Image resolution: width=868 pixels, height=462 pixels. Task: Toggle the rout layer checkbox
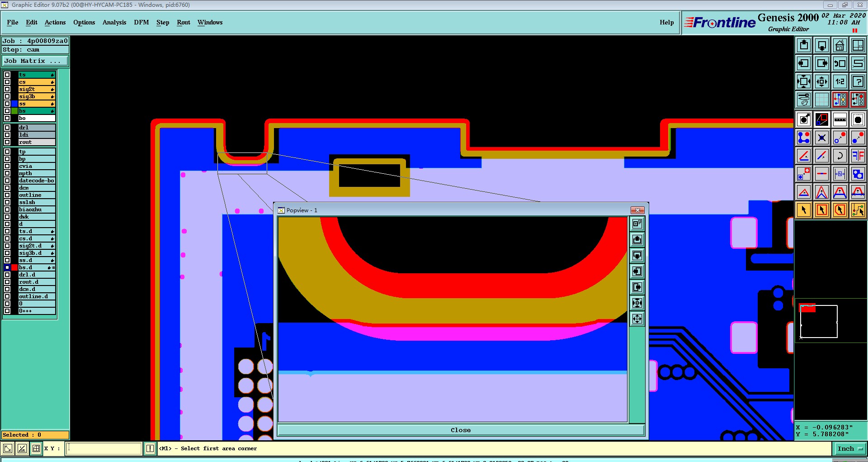tap(7, 142)
